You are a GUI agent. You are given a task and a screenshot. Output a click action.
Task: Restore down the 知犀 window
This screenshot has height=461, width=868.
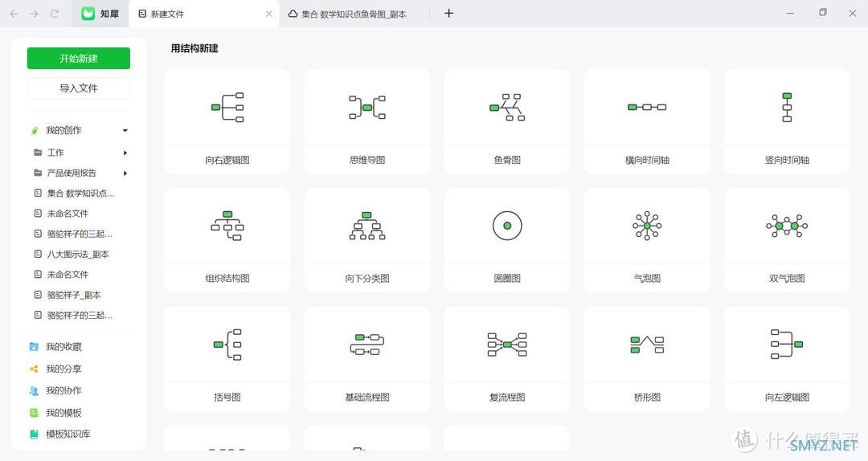[823, 13]
